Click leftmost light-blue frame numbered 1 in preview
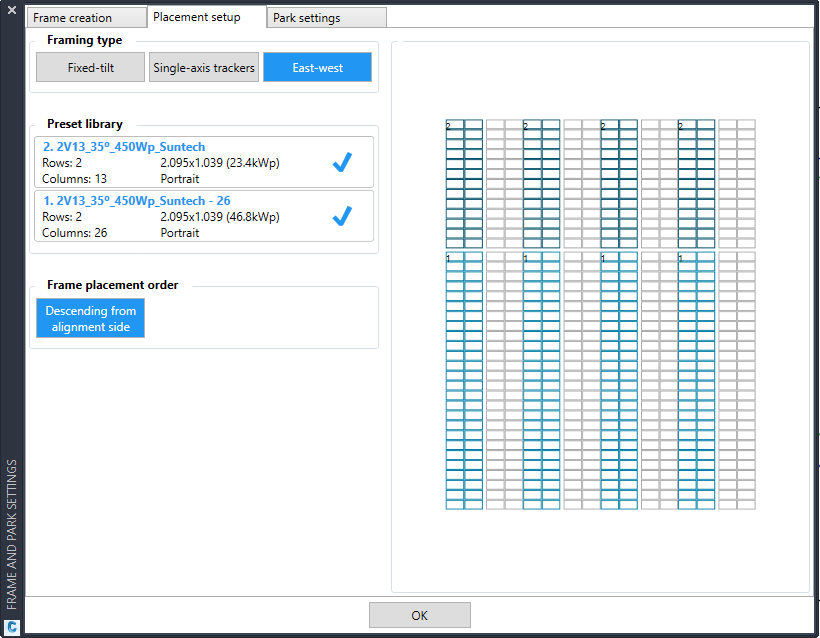 click(464, 380)
